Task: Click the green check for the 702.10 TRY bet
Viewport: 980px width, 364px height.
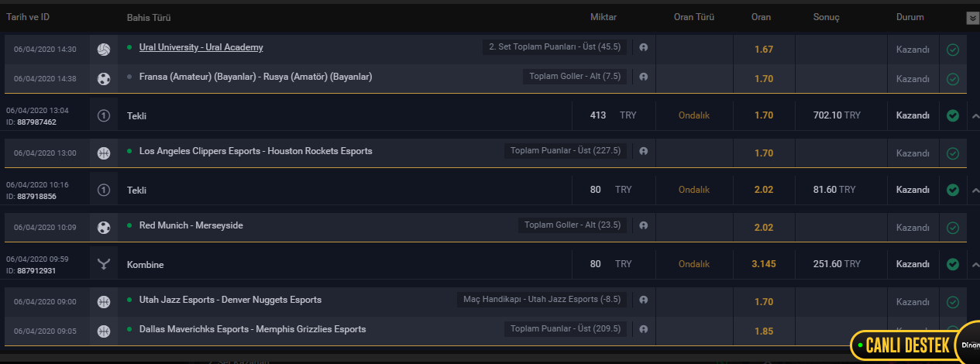Action: point(953,115)
